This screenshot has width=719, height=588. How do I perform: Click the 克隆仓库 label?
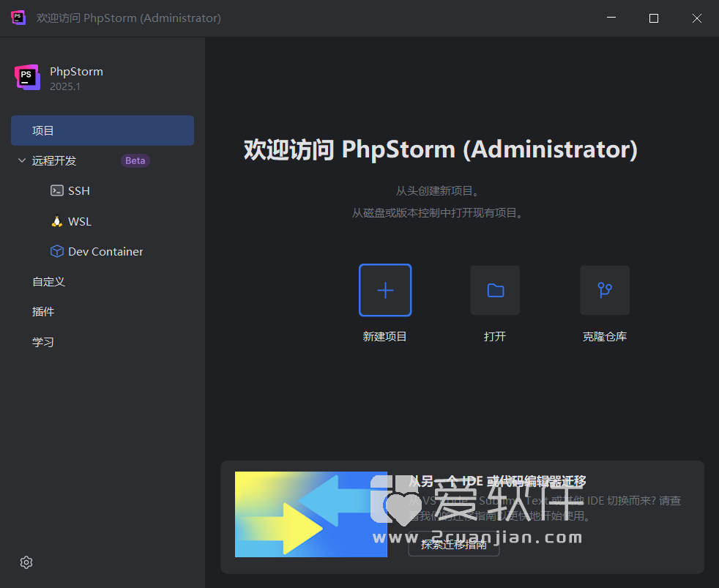(605, 337)
